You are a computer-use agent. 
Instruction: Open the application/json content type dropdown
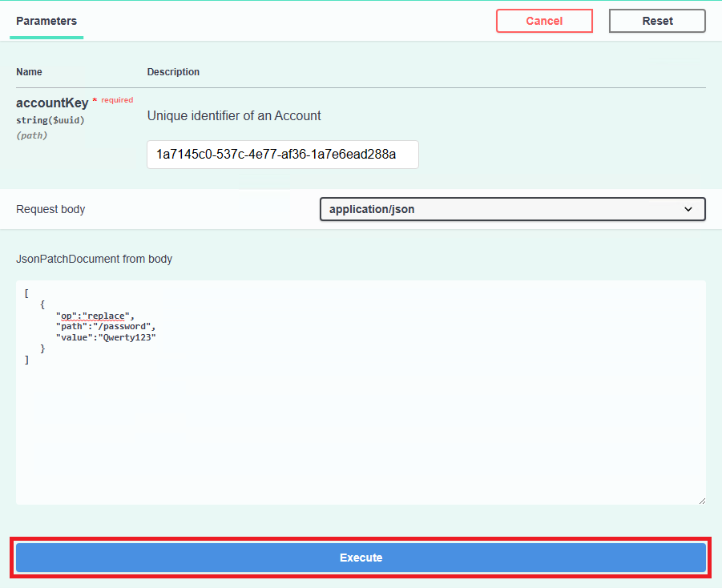pos(511,209)
